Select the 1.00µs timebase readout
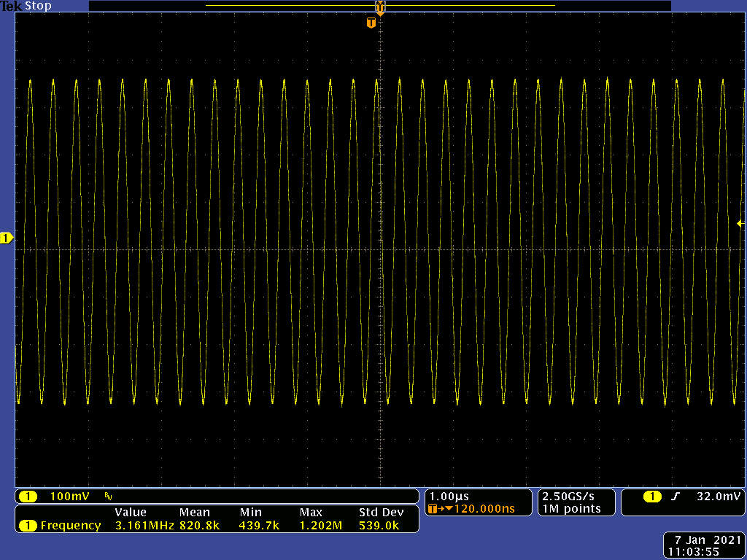This screenshot has width=747, height=560. click(449, 496)
